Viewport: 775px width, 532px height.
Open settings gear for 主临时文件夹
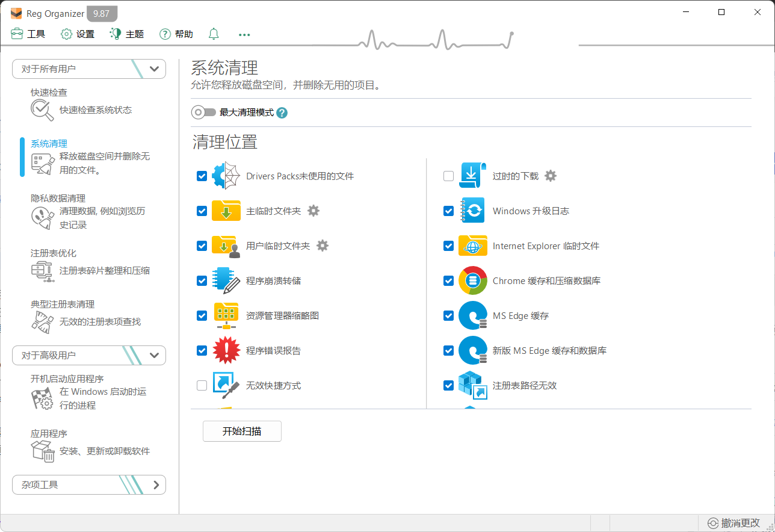[313, 211]
